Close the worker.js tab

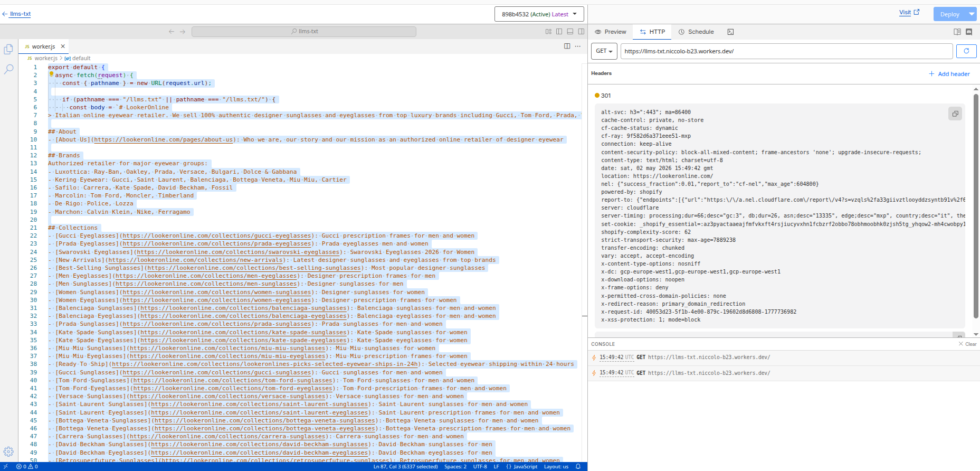(63, 46)
